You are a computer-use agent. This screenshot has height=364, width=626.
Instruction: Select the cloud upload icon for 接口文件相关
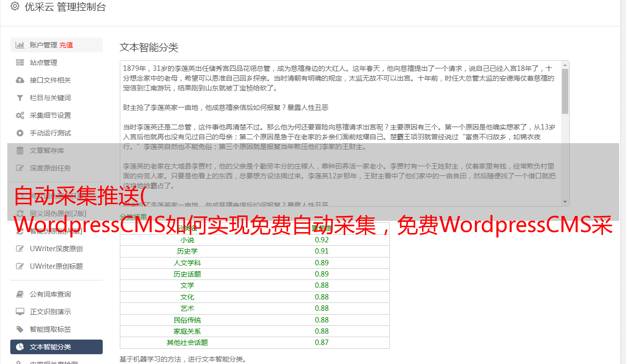click(x=20, y=80)
